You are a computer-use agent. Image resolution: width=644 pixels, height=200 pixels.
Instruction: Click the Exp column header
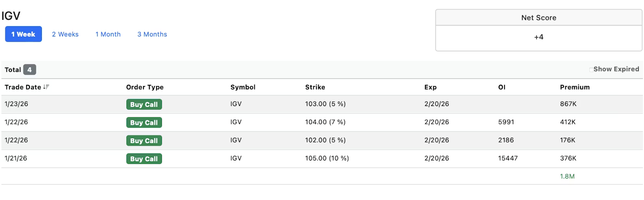click(x=431, y=87)
